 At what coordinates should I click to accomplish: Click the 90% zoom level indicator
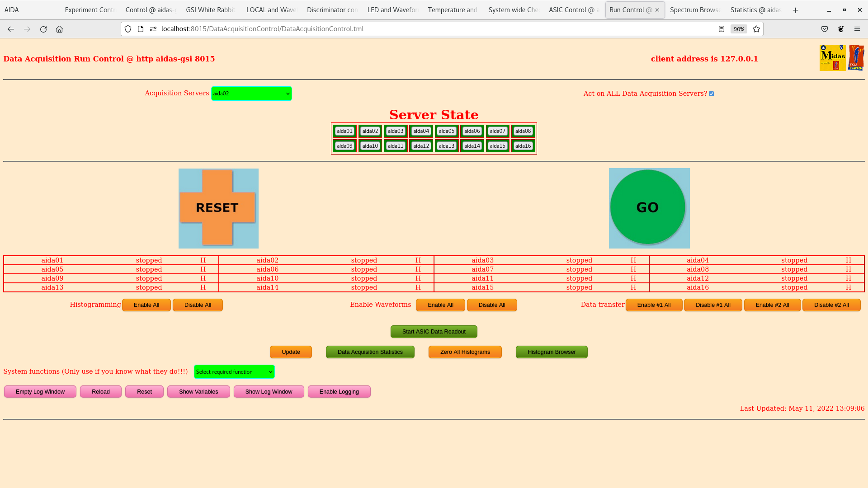coord(739,29)
